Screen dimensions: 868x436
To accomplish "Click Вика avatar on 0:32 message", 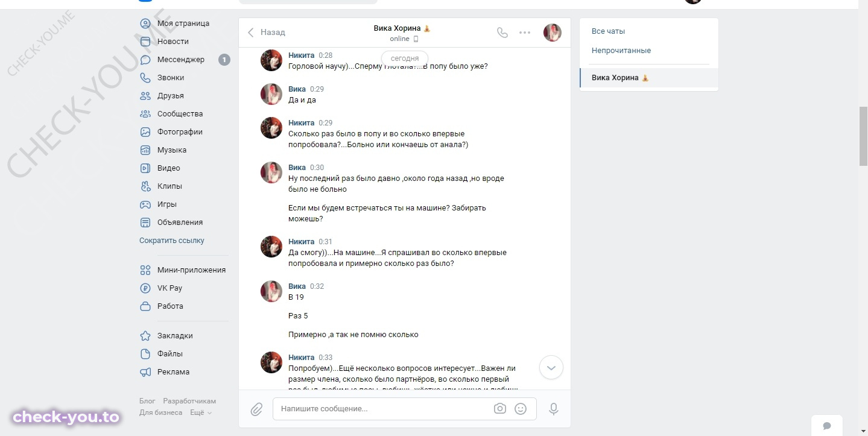I will click(271, 291).
